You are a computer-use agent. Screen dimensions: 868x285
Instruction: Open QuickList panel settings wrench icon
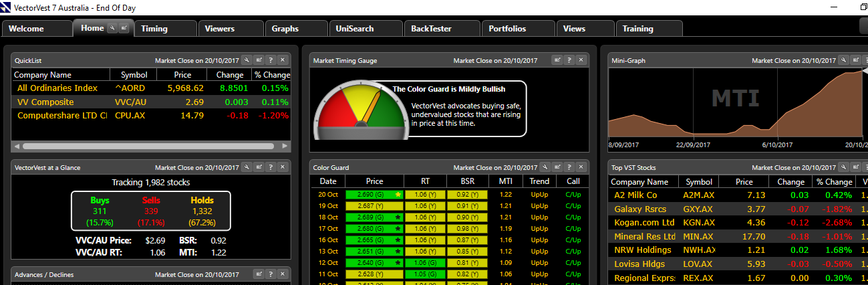pos(247,60)
